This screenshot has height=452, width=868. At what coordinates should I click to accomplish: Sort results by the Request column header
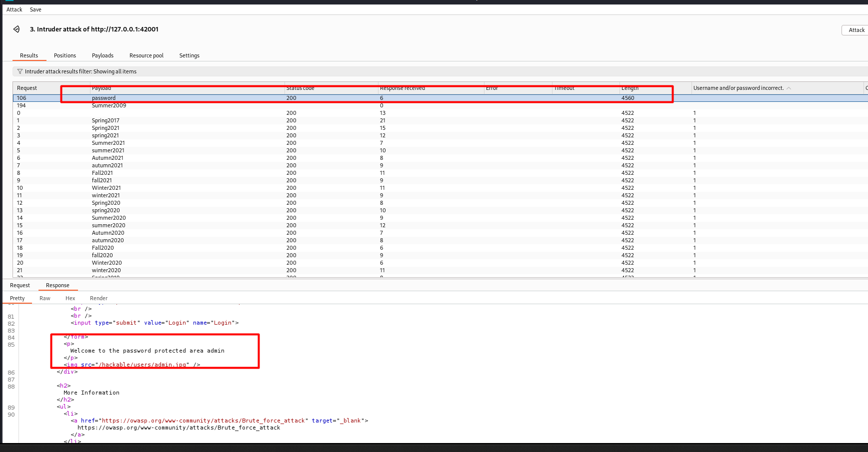[x=27, y=88]
